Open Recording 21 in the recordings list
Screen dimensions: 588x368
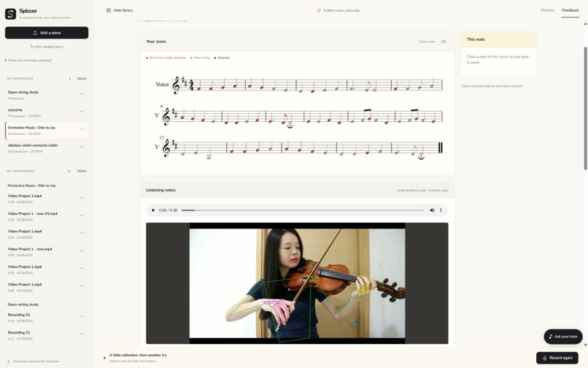42,335
